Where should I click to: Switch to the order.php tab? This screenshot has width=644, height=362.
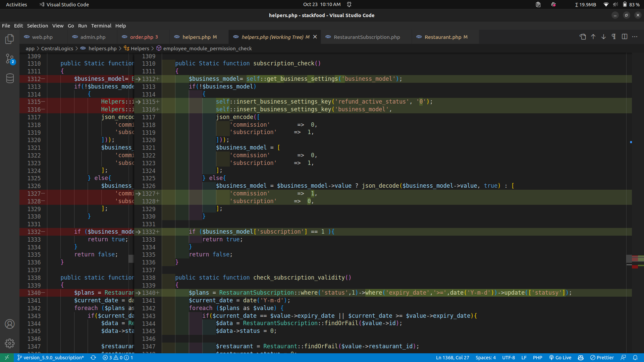pos(142,37)
